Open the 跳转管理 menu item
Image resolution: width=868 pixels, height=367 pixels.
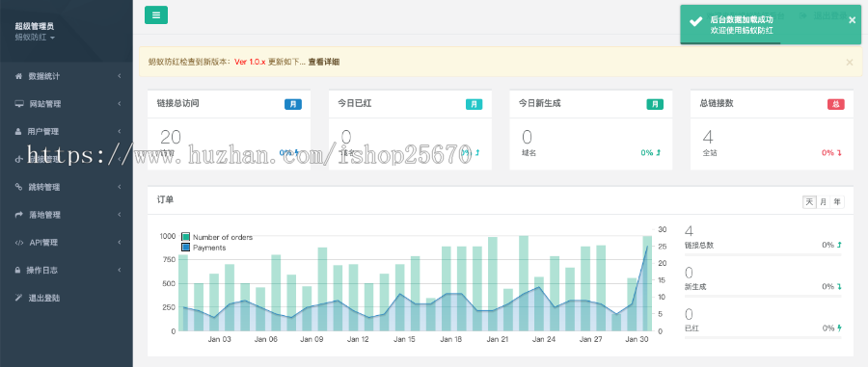(67, 187)
